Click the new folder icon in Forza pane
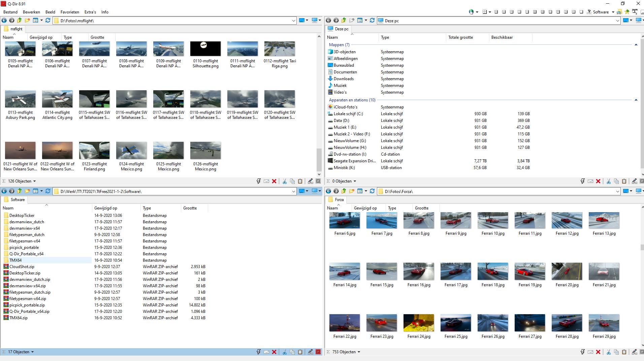644x361 pixels. [x=352, y=191]
